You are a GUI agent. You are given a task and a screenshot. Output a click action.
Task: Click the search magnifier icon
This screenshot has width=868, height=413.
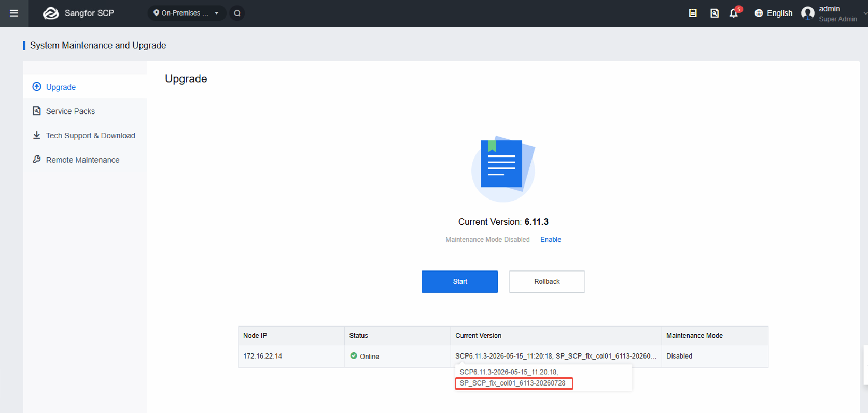click(237, 13)
